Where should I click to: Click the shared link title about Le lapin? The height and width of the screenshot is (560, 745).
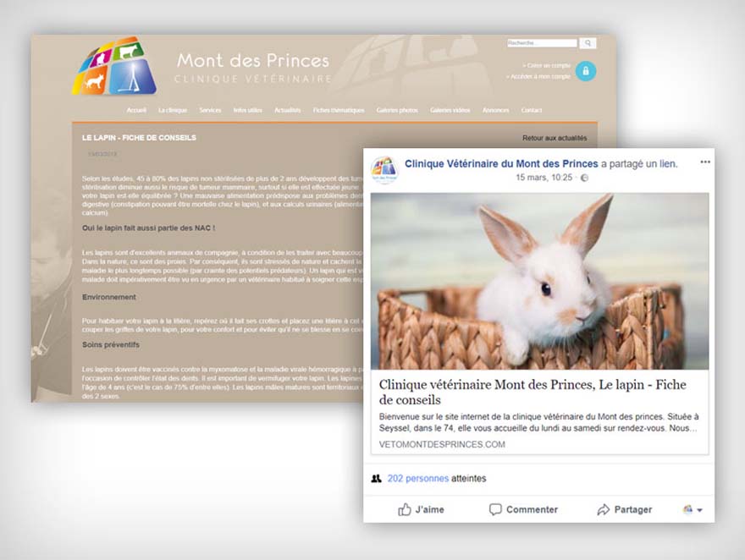pos(533,392)
